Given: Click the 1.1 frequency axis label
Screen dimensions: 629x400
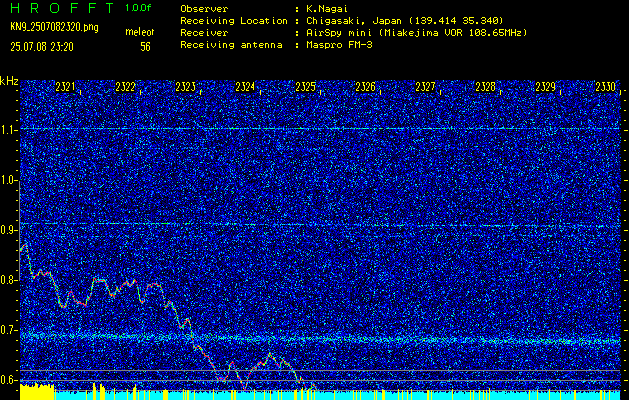Looking at the screenshot, I should [9, 130].
